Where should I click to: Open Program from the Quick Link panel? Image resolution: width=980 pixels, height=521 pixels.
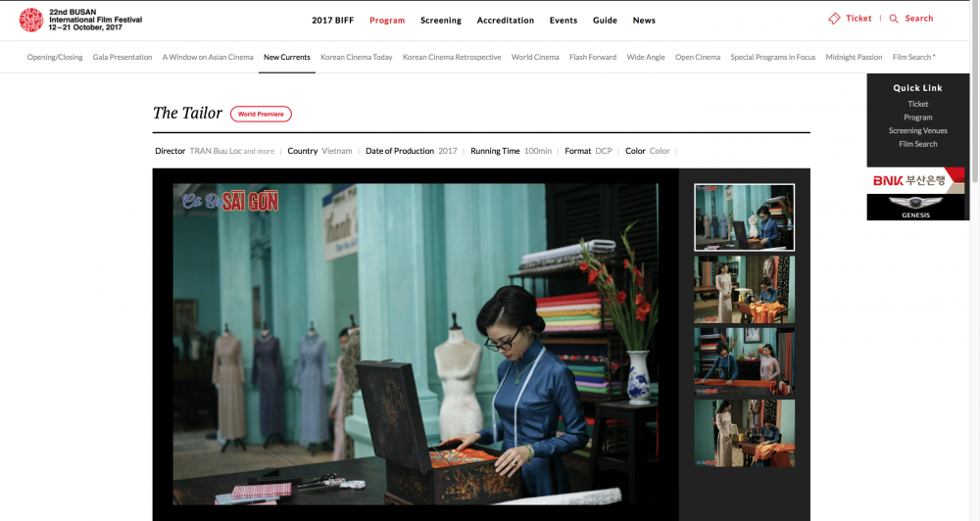918,118
